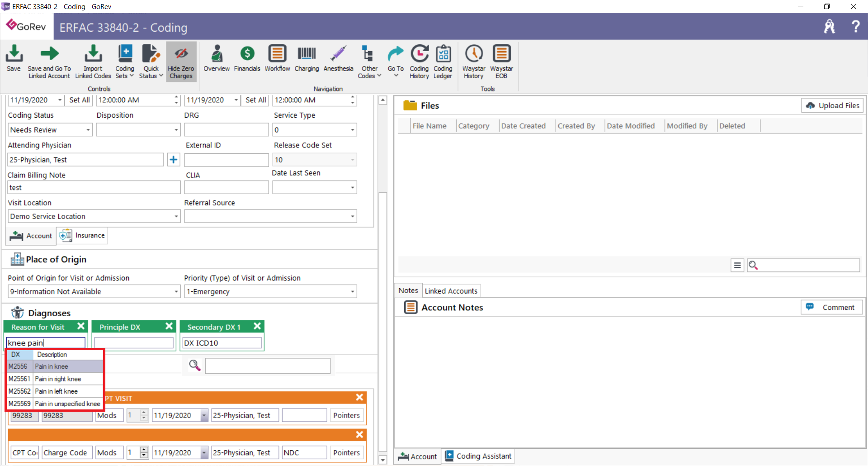Image resolution: width=868 pixels, height=466 pixels.
Task: Click the Files panel search field
Action: [809, 265]
